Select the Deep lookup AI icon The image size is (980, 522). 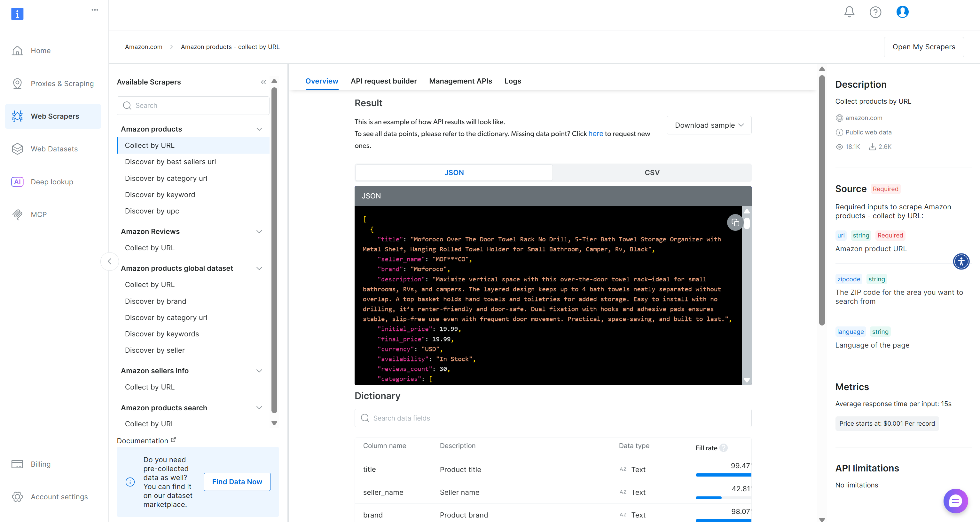click(18, 181)
